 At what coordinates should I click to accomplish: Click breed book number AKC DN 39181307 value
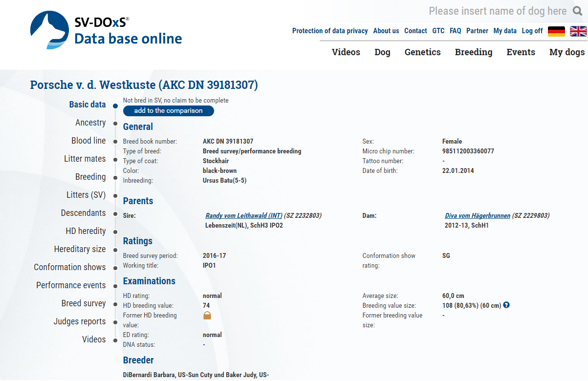[228, 141]
